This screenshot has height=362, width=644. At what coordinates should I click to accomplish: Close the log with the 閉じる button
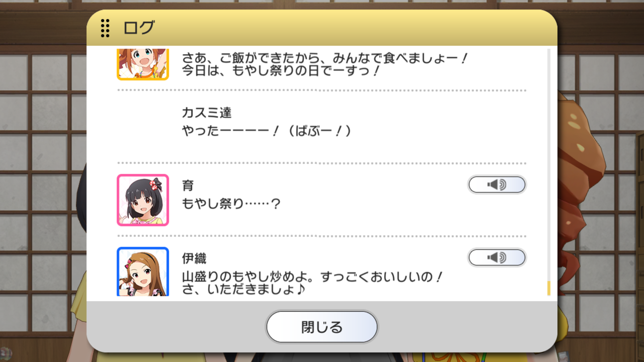point(322,327)
